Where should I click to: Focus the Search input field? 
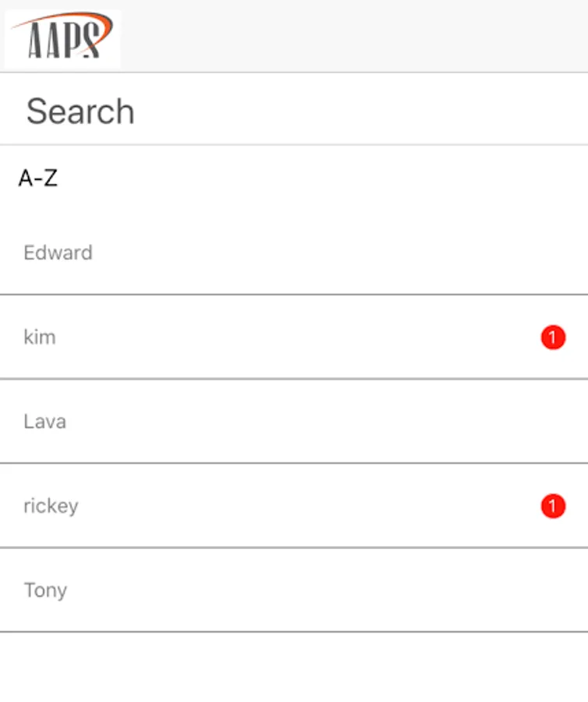coord(294,112)
